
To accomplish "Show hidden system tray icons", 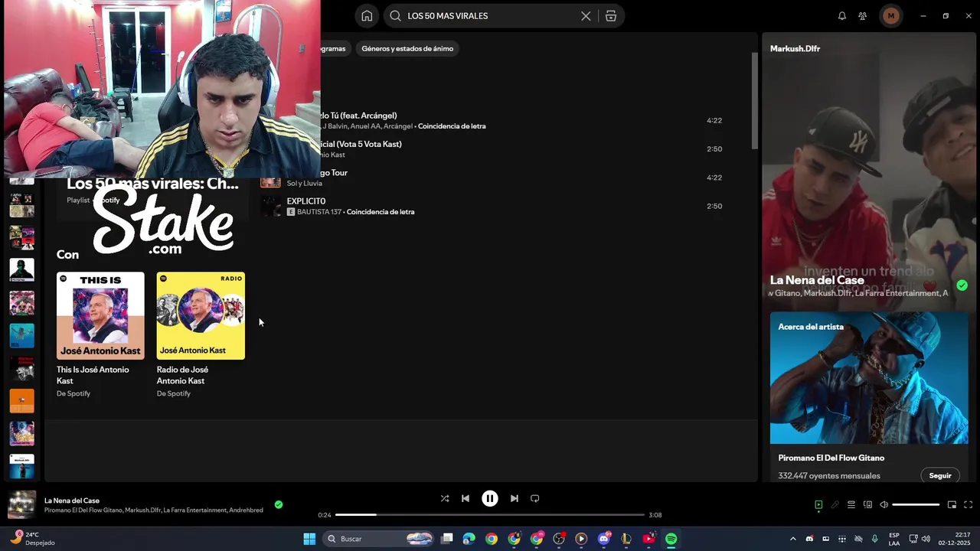I will point(792,539).
